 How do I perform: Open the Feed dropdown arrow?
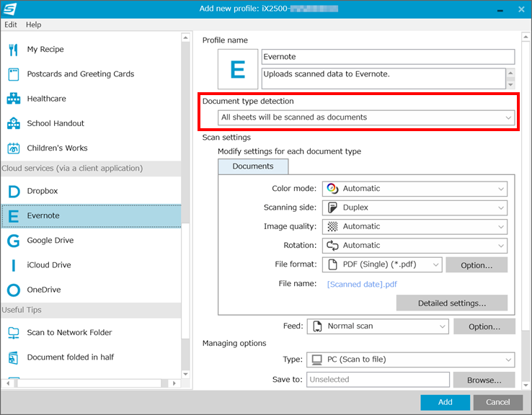coord(442,326)
